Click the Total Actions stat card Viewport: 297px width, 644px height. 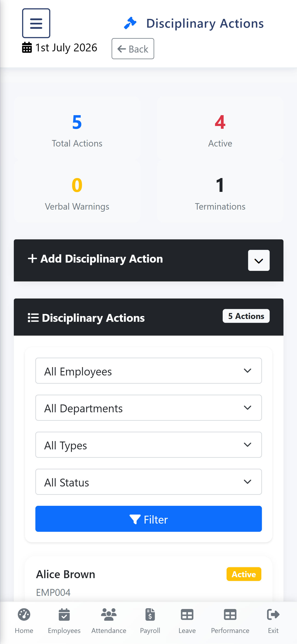[77, 128]
